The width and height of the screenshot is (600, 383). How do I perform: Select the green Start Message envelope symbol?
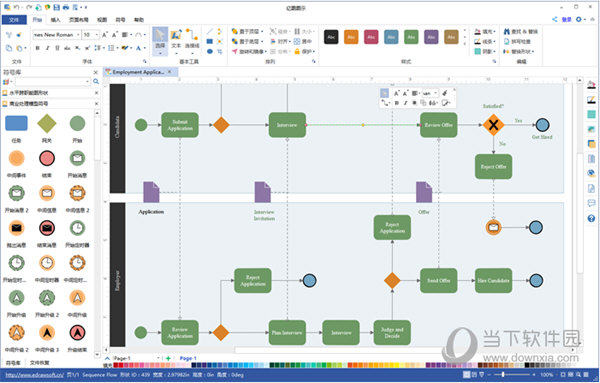(77, 158)
